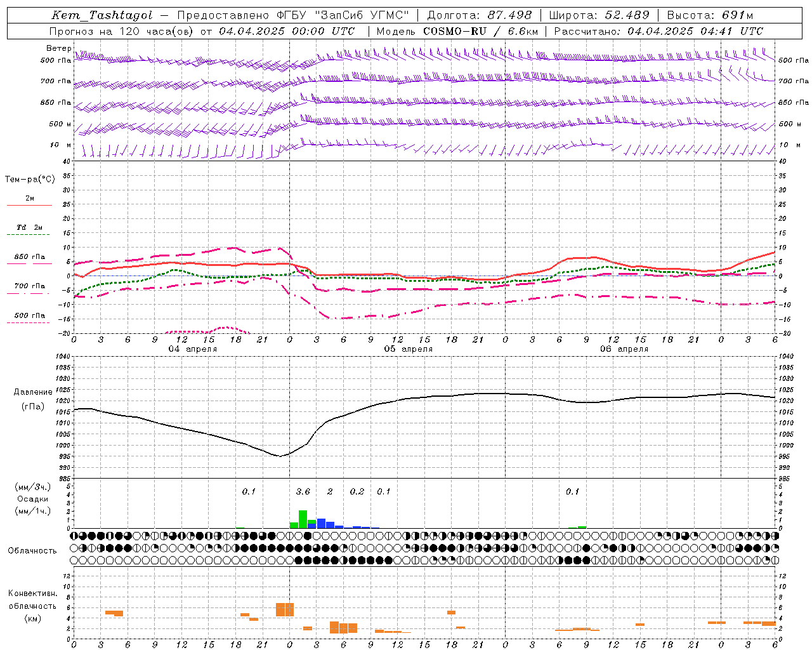Click the "Осадки" precipitation label
The image size is (812, 650).
[x=32, y=499]
